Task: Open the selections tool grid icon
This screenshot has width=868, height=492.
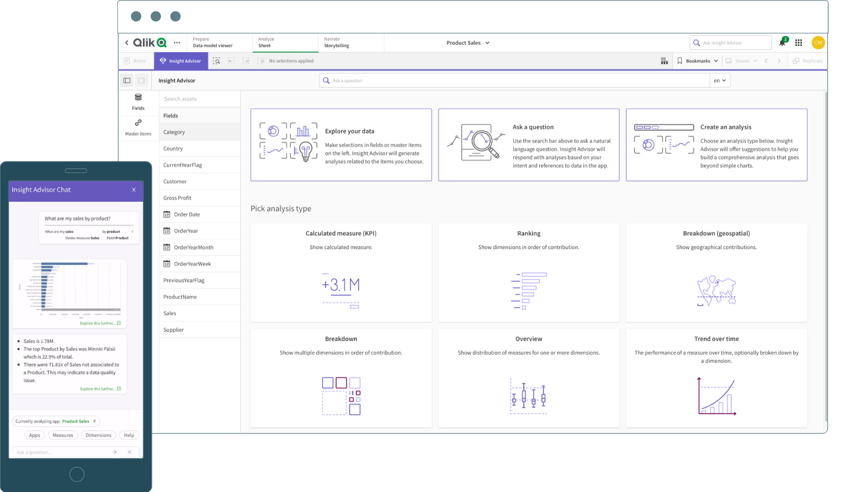Action: [664, 61]
